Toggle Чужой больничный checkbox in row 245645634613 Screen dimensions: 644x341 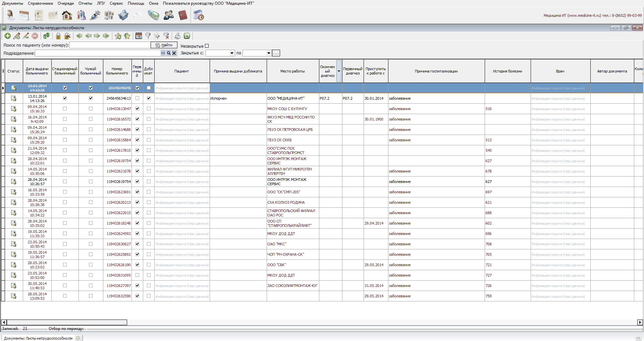(x=91, y=98)
